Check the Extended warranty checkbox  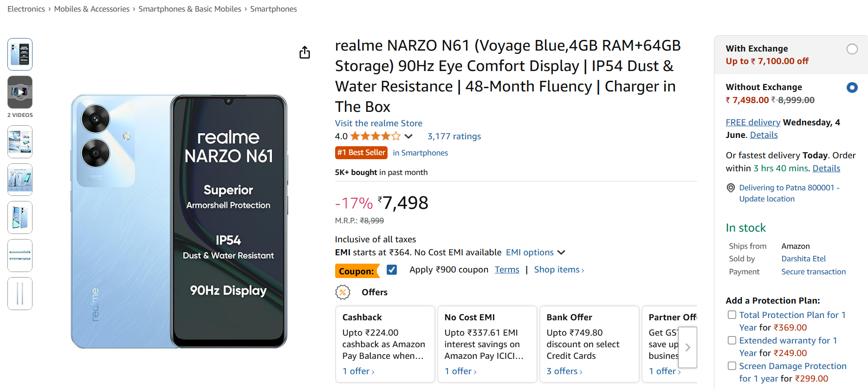pos(732,340)
